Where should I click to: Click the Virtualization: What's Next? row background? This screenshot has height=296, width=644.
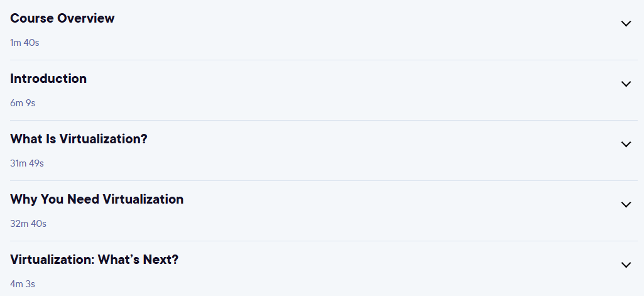[x=324, y=269]
